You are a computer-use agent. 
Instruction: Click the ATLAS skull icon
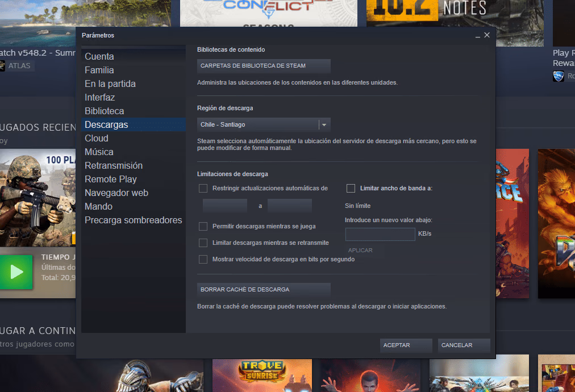point(2,66)
